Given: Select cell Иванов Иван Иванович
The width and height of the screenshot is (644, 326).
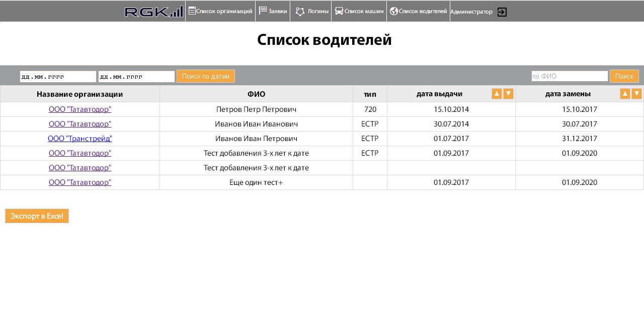Looking at the screenshot, I should [x=256, y=124].
